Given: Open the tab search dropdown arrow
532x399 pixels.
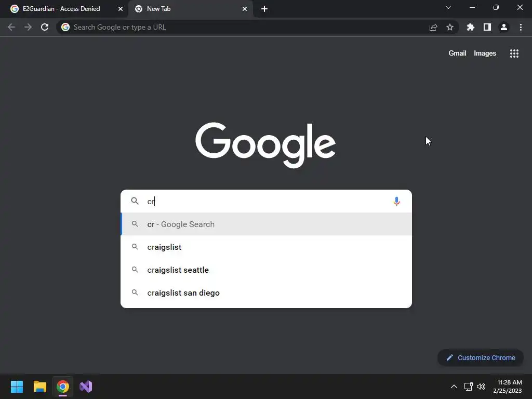Looking at the screenshot, I should click(448, 7).
